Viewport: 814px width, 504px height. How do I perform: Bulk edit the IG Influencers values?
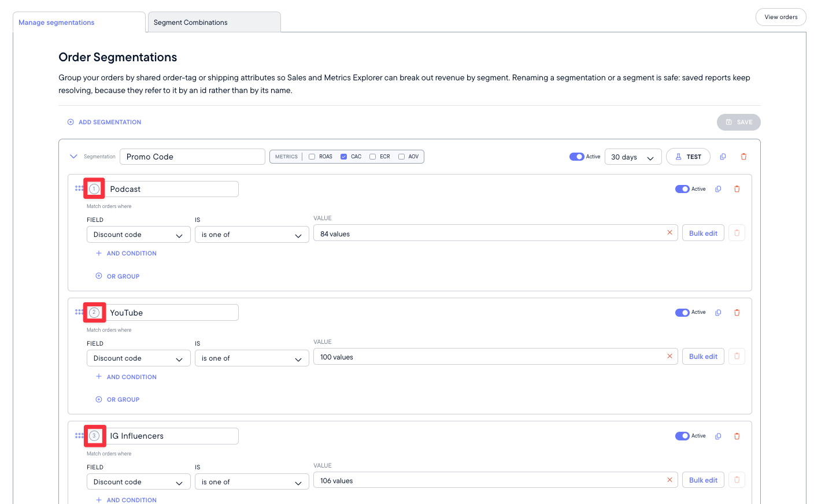coord(703,480)
